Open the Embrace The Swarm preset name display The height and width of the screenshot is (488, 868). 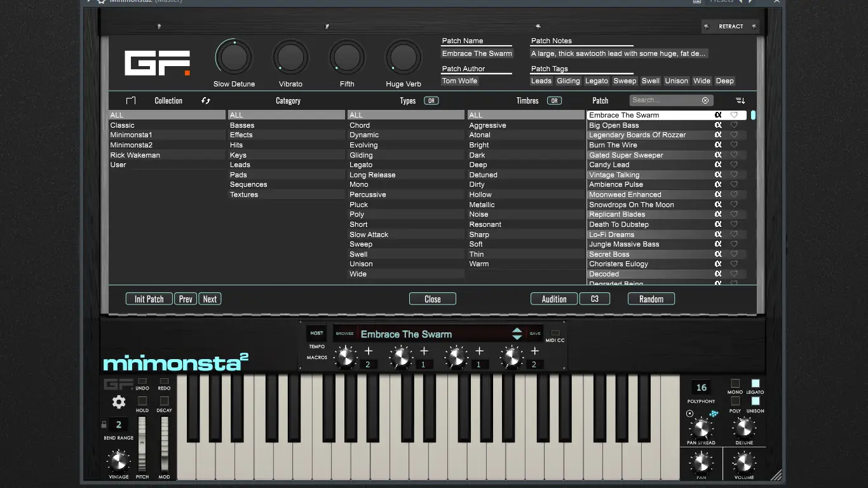407,334
